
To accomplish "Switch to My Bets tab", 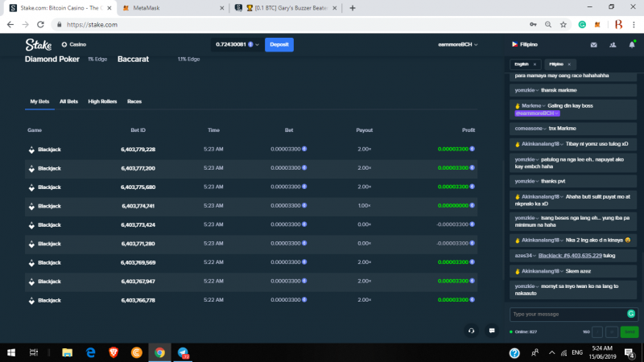I will 39,101.
